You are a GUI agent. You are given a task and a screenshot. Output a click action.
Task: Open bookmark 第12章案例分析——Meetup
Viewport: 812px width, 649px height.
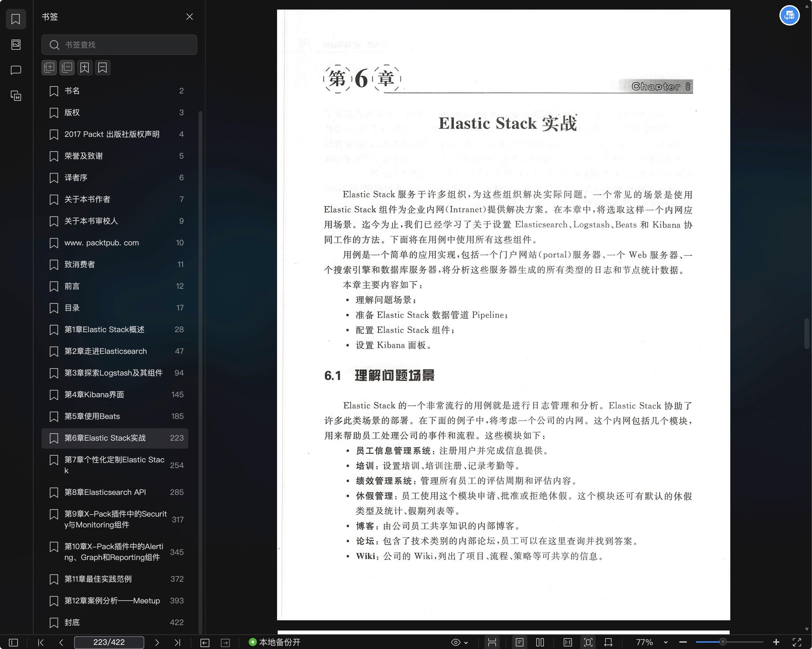tap(115, 601)
